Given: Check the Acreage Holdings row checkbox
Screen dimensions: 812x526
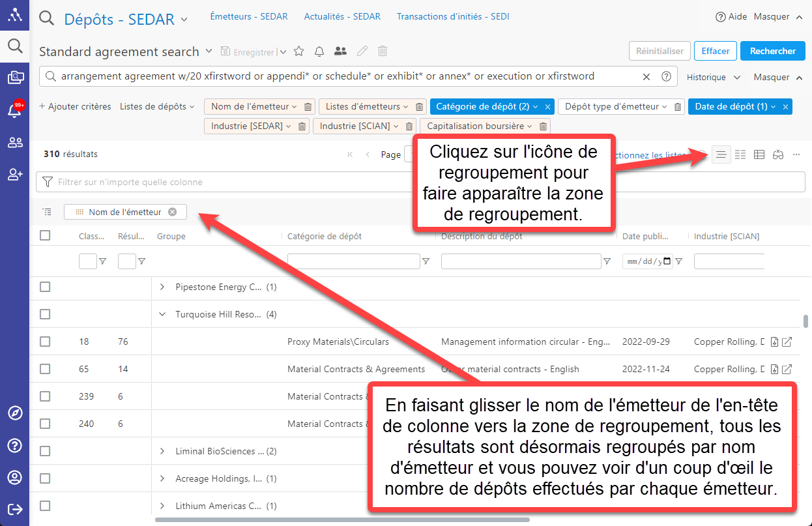Looking at the screenshot, I should click(45, 478).
